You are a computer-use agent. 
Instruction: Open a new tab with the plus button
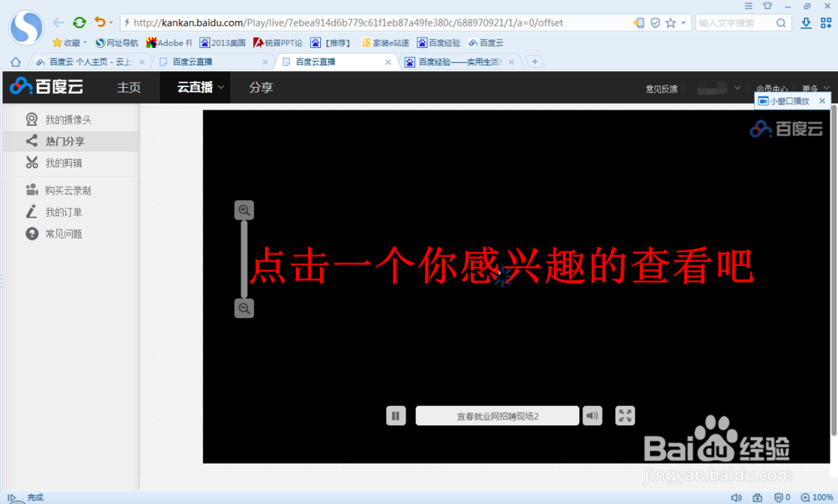pyautogui.click(x=535, y=61)
